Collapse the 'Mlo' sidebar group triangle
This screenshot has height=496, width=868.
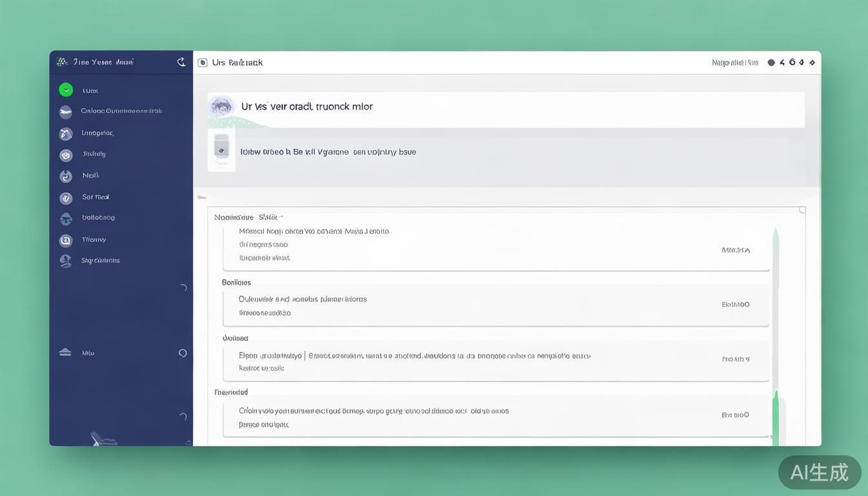coord(65,353)
